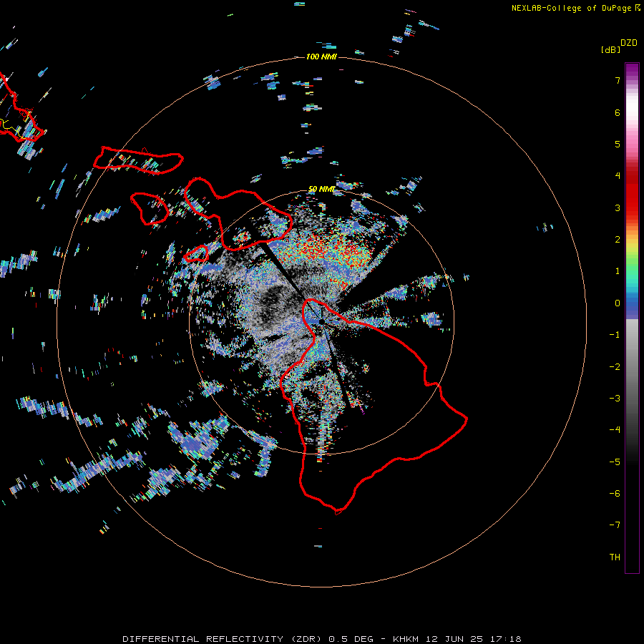Click the radar site dot at ring center

tap(321, 321)
